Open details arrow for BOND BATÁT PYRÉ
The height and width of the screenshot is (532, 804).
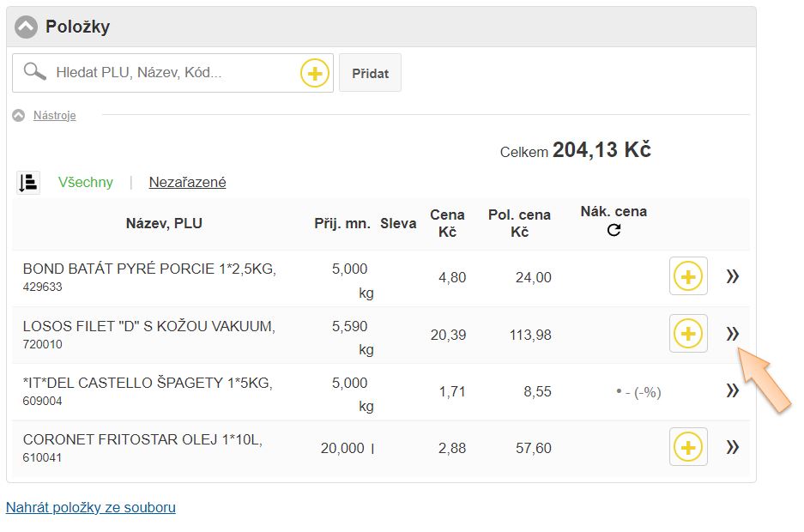coord(732,276)
